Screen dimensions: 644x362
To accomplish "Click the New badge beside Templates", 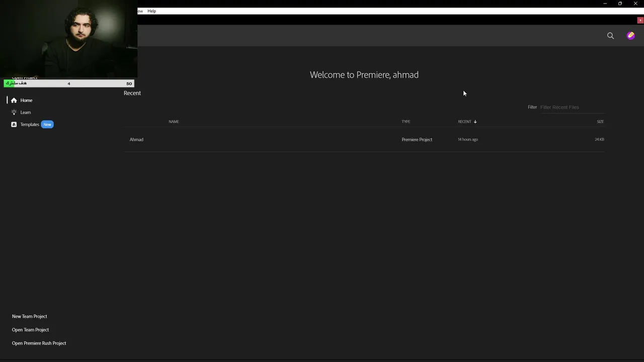I will (47, 124).
